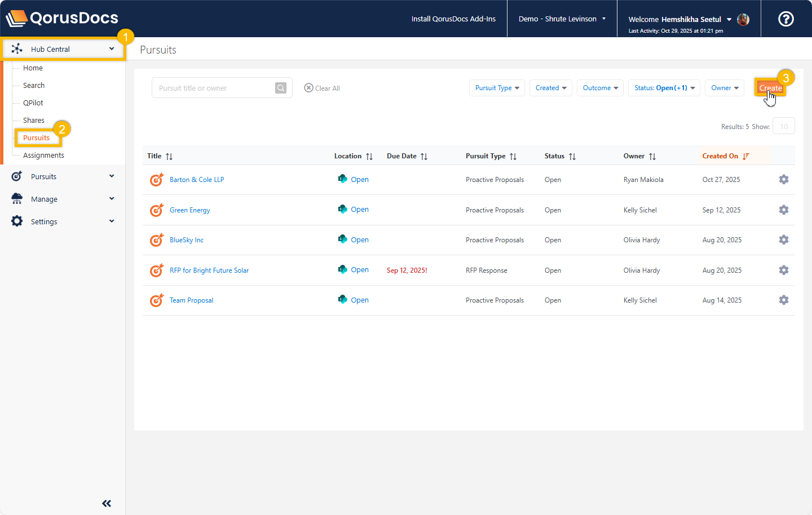Viewport: 812px width, 515px height.
Task: Click the help question mark icon
Action: click(785, 19)
